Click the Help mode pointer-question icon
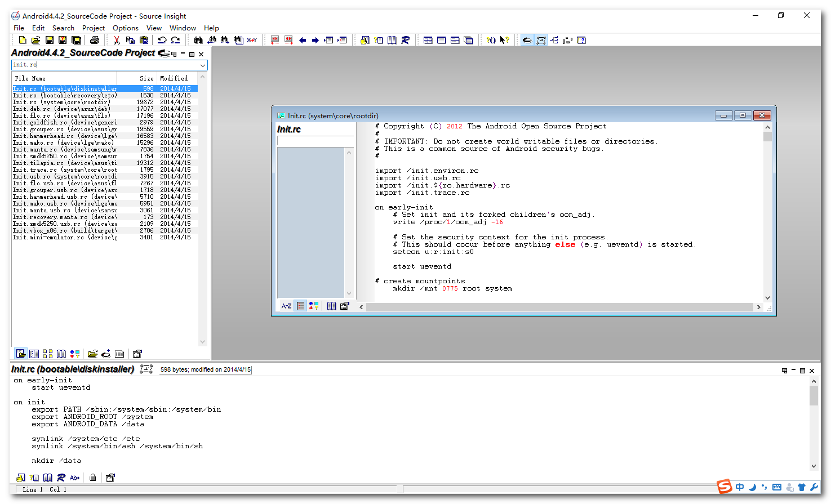The image size is (831, 504). click(505, 40)
